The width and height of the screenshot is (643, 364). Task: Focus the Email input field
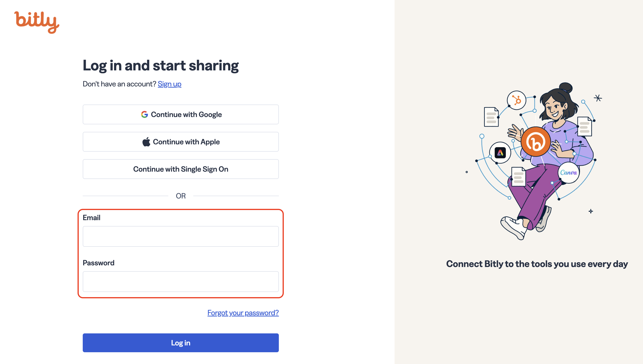[x=181, y=236]
